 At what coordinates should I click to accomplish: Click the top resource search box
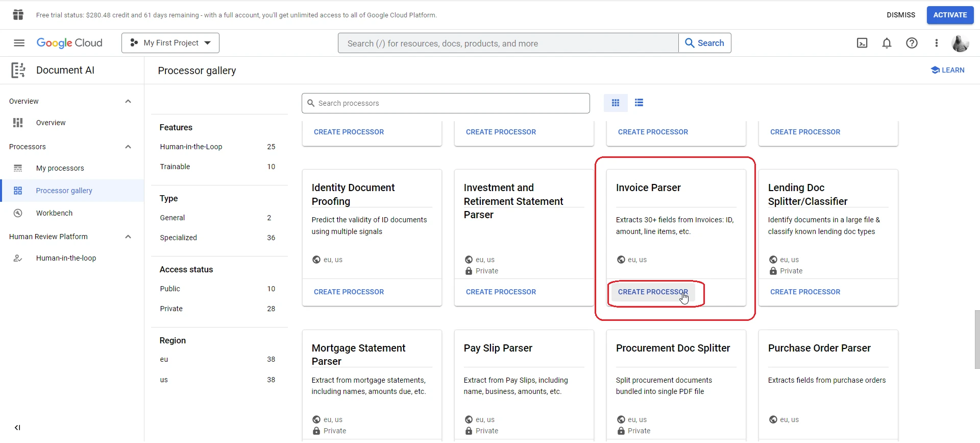pyautogui.click(x=508, y=43)
